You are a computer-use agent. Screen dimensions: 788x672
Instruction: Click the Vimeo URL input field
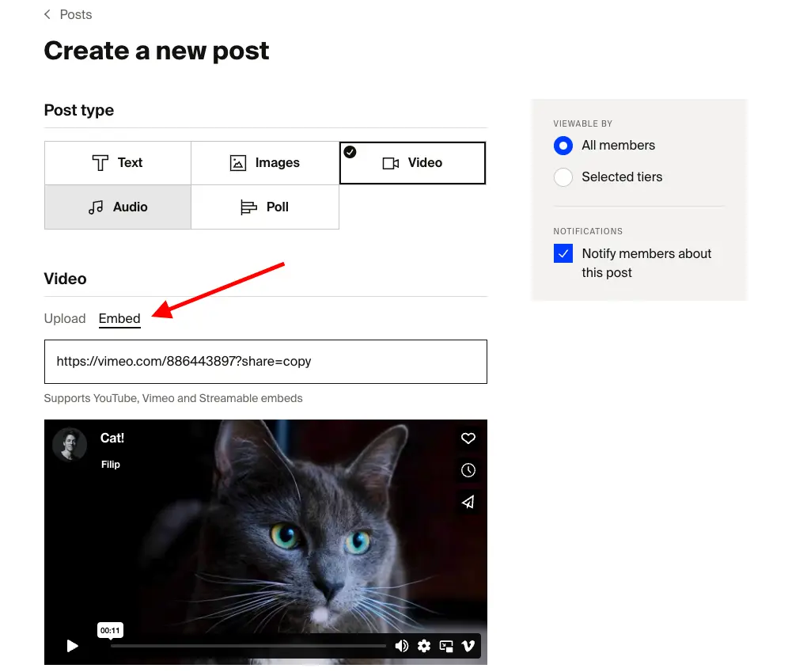266,362
